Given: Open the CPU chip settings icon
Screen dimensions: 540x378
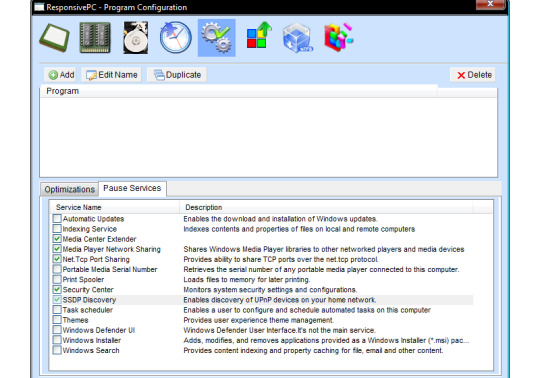Looking at the screenshot, I should pos(54,38).
